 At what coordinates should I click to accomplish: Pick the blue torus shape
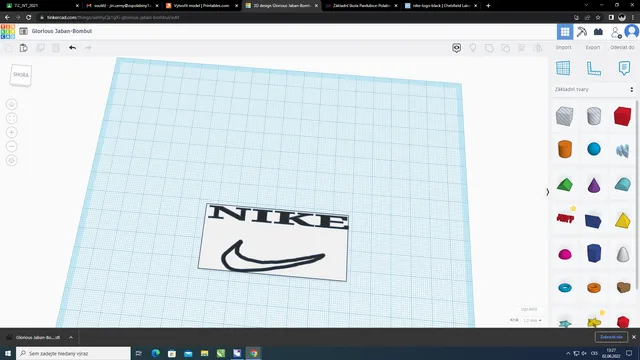pyautogui.click(x=565, y=288)
